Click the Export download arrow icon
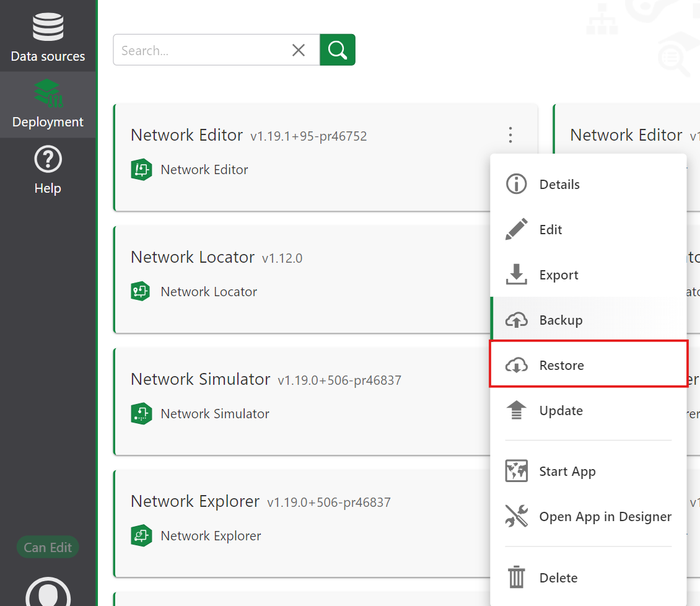This screenshot has width=700, height=606. [517, 274]
